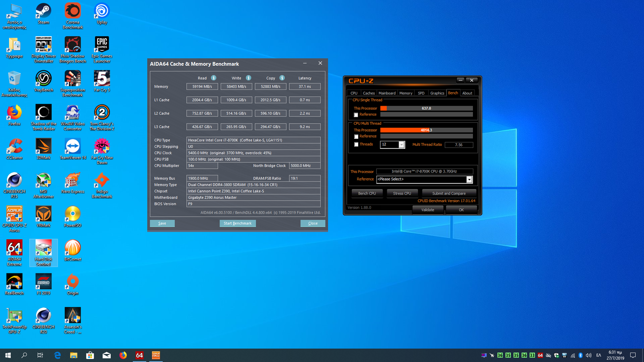Image resolution: width=644 pixels, height=362 pixels.
Task: Click the Read column info icon
Action: pos(213,78)
